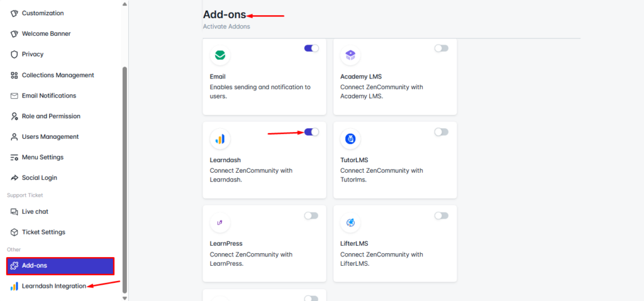Click the Role and Permission user icon

(14, 116)
